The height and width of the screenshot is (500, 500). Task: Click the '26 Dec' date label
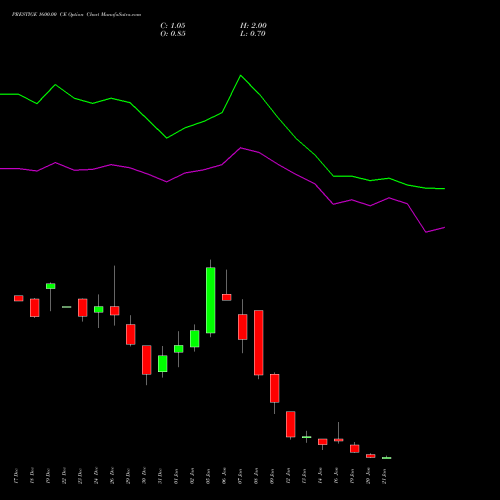coord(112,476)
